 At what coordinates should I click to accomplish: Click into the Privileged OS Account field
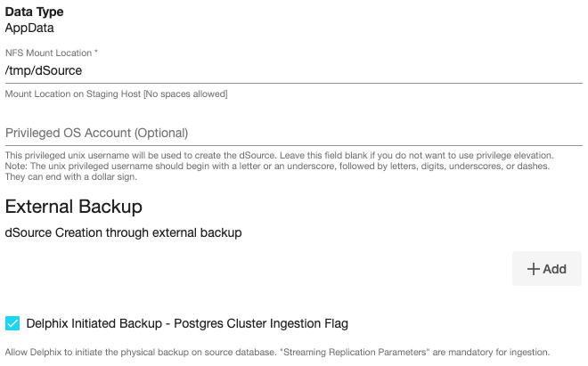[294, 133]
